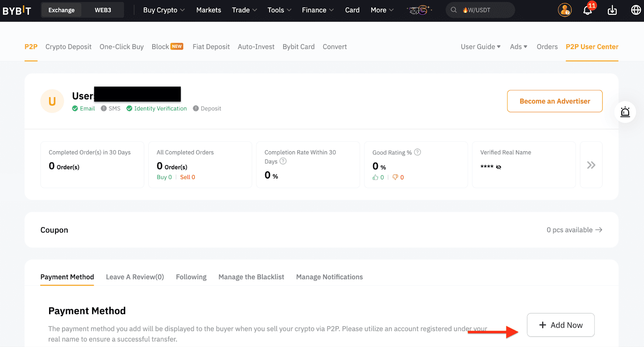Viewport: 644px width, 347px height.
Task: Open the Ads dropdown
Action: click(x=518, y=47)
